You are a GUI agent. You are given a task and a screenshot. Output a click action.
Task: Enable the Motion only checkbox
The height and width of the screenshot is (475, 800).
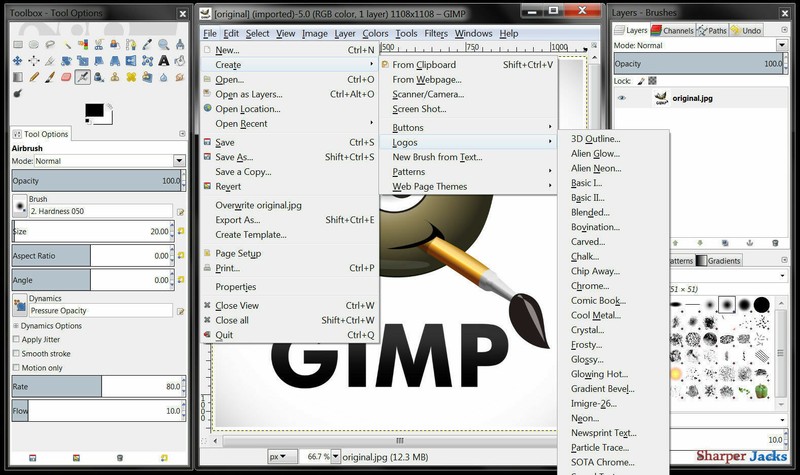click(16, 367)
